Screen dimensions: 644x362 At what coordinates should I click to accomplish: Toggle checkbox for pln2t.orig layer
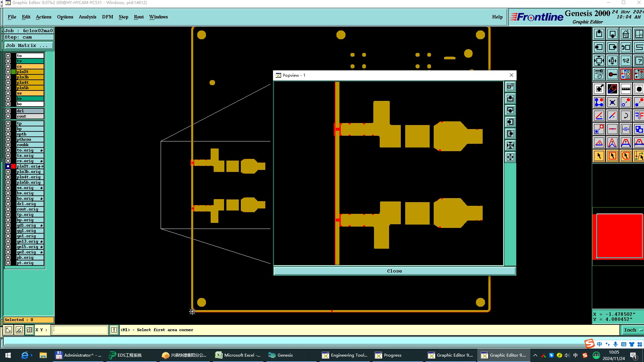[x=8, y=166]
